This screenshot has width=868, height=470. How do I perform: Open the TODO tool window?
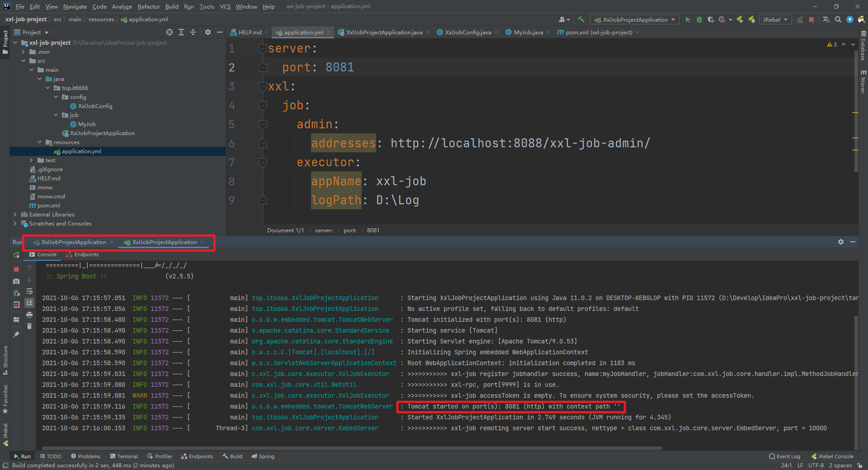click(x=51, y=456)
